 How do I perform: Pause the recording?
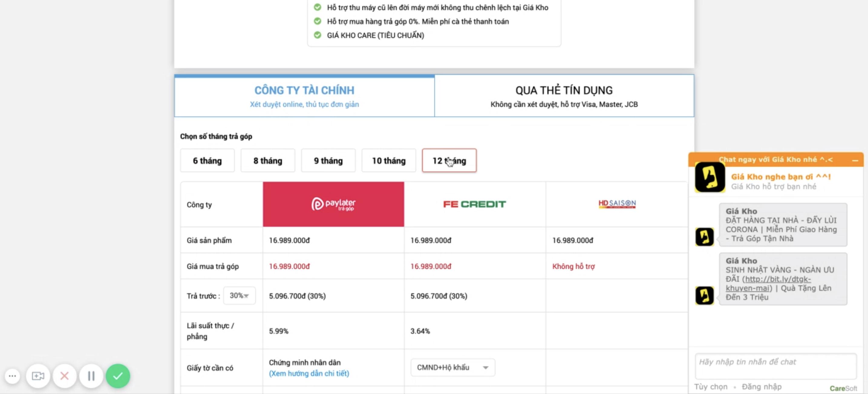click(x=91, y=376)
